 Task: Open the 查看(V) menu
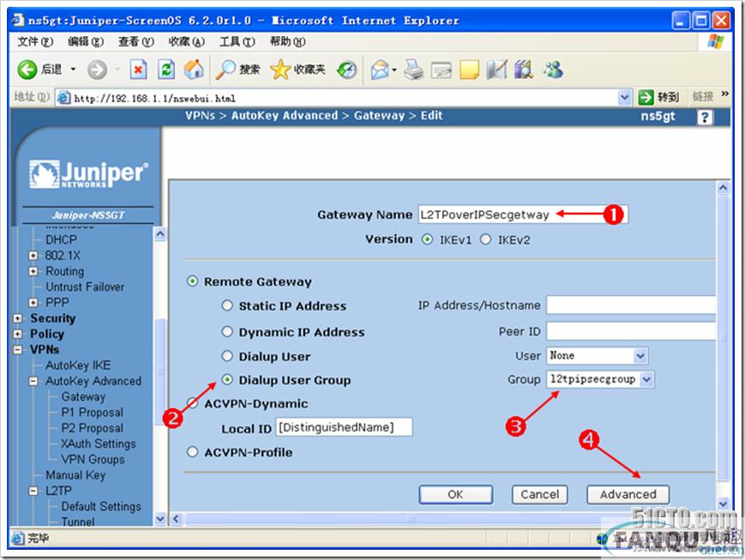coord(136,42)
